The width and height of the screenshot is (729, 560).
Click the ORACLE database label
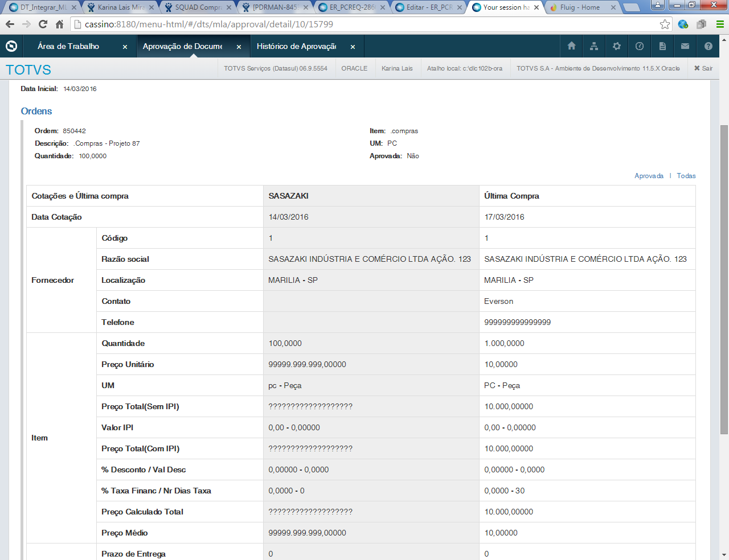point(354,68)
